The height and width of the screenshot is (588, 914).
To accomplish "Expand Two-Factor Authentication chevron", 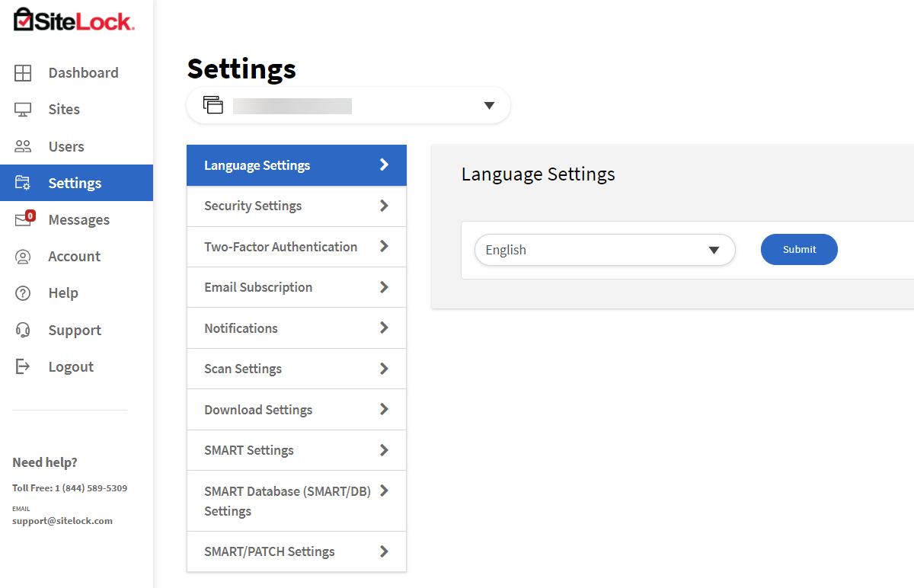I will [384, 246].
